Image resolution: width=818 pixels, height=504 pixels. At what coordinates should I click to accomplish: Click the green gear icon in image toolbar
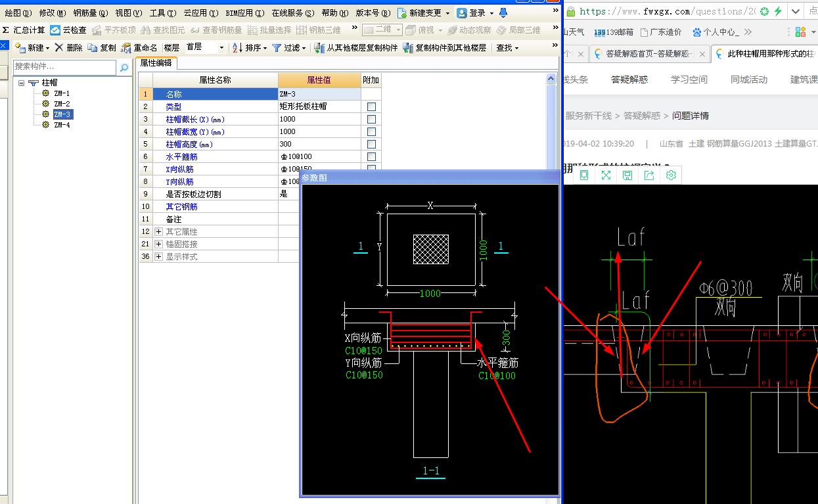pyautogui.click(x=671, y=175)
